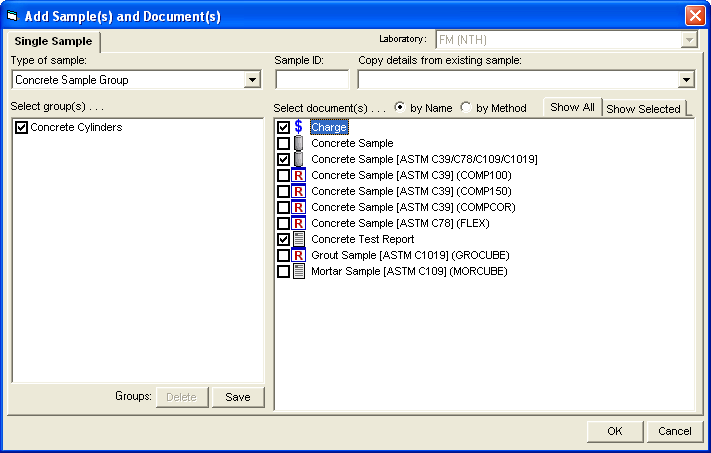The height and width of the screenshot is (453, 711).
Task: Open the Laboratory dropdown list
Action: tap(688, 39)
